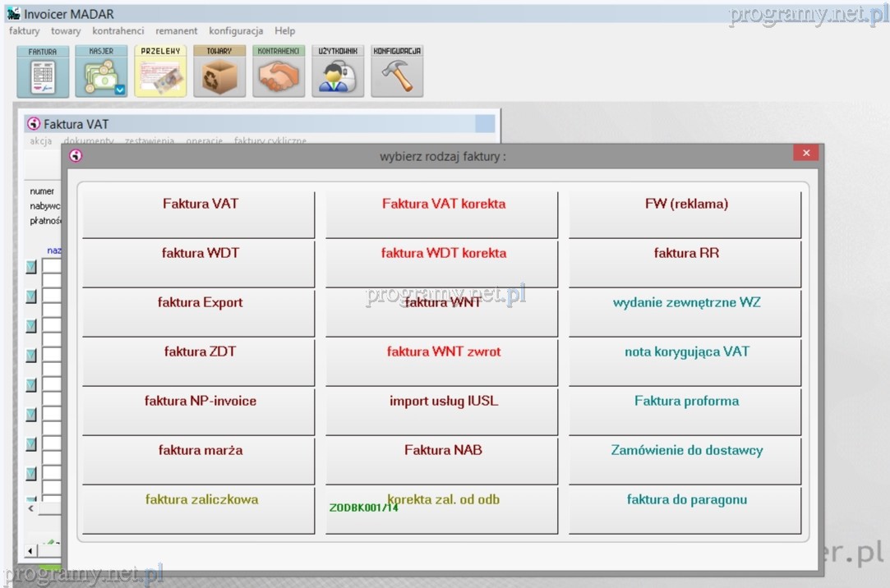Click the Użytkownik user icon
The image size is (890, 588).
coord(338,72)
